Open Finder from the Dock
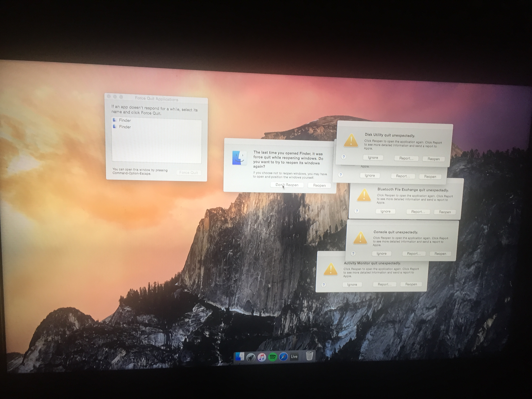The height and width of the screenshot is (399, 532). pyautogui.click(x=240, y=357)
